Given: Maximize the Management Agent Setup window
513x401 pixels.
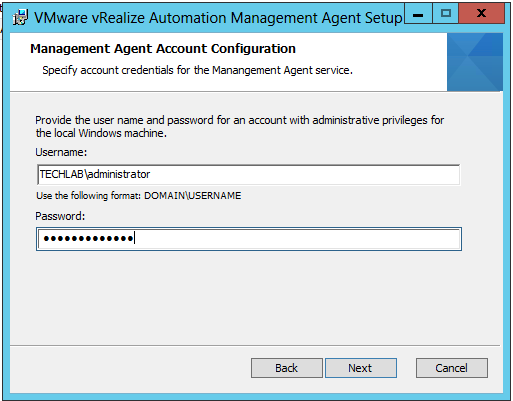Looking at the screenshot, I should (446, 14).
